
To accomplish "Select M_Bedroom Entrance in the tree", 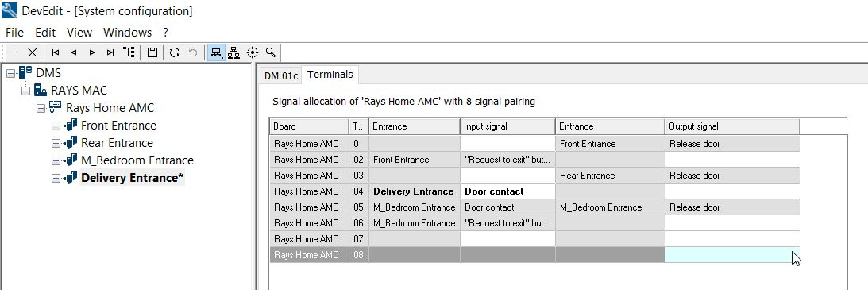I will click(x=137, y=160).
